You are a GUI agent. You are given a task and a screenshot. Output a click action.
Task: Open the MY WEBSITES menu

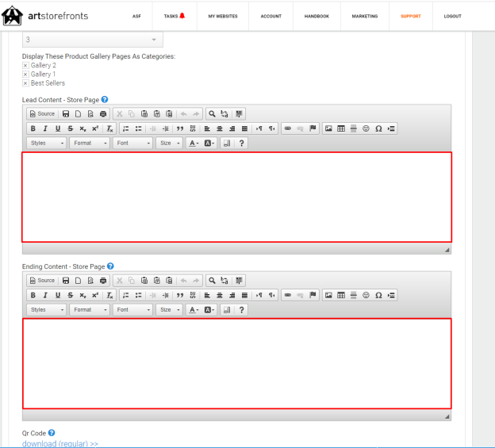pyautogui.click(x=223, y=16)
